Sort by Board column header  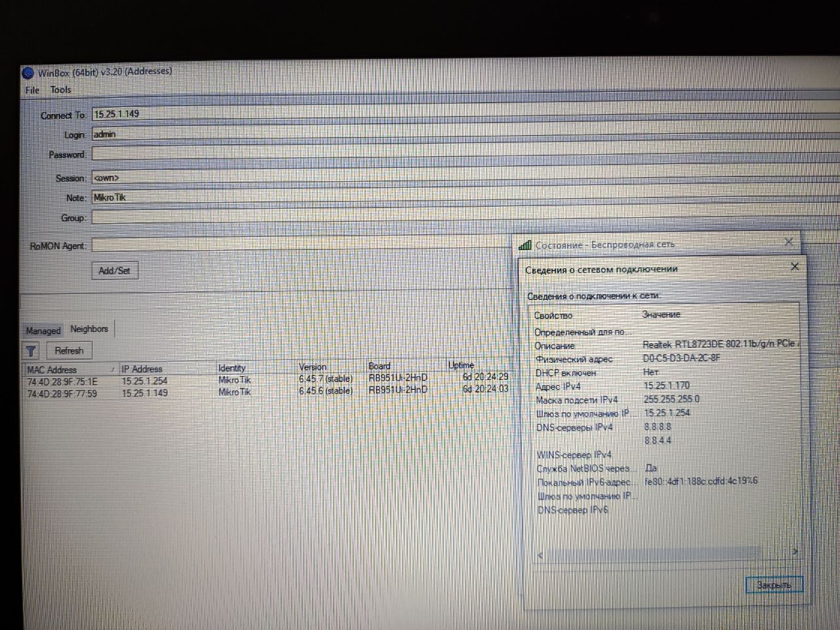pyautogui.click(x=406, y=366)
